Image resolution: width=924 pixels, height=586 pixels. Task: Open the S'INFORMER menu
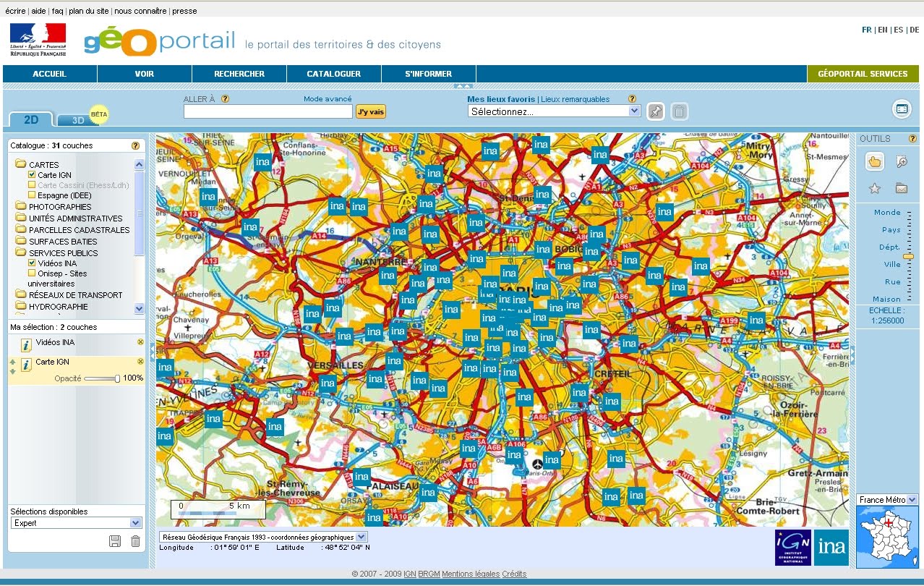429,74
